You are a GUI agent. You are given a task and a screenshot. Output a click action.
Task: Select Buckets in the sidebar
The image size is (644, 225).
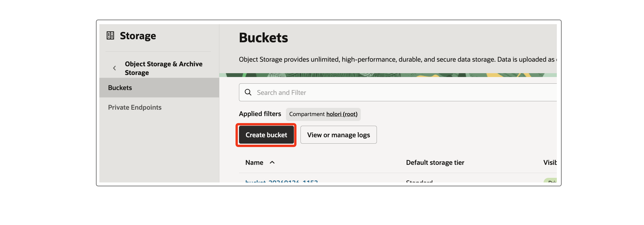pyautogui.click(x=120, y=87)
